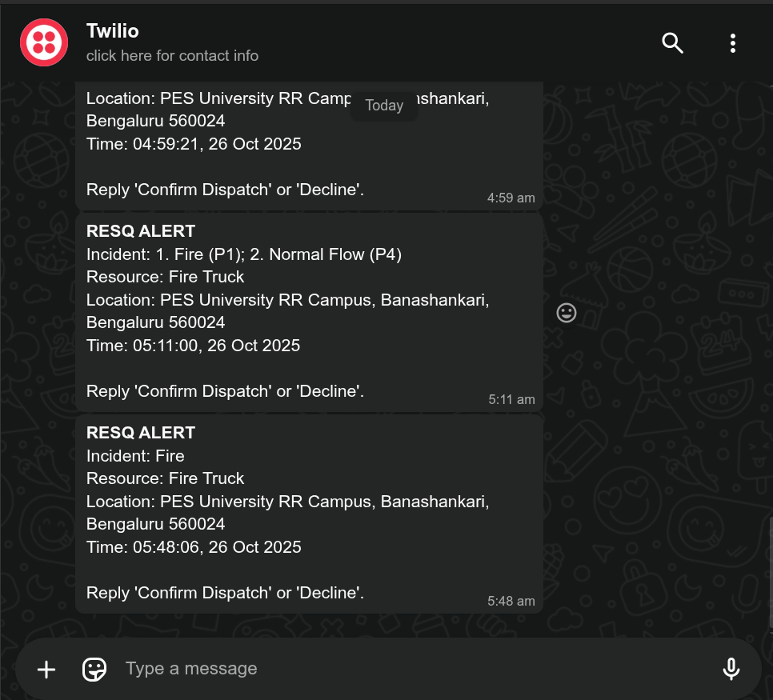Click the Twilio contact name
773x700 pixels.
point(112,31)
